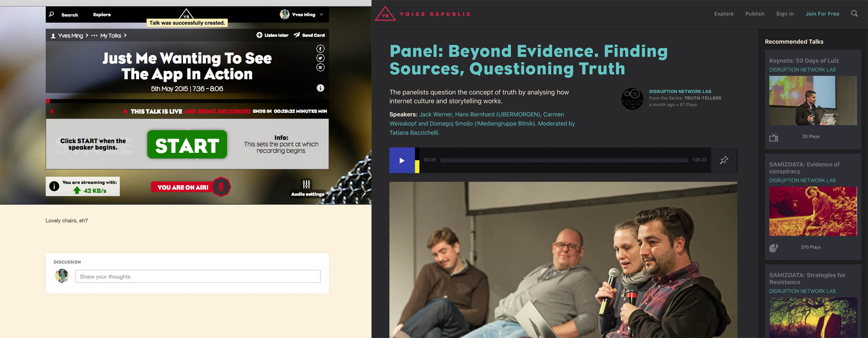Click the yellow playhead marker
Screen dimensions: 868x338
417,167
